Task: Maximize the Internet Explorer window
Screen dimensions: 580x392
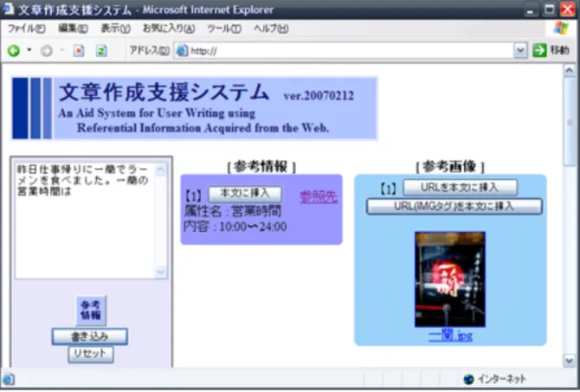Action: [550, 10]
